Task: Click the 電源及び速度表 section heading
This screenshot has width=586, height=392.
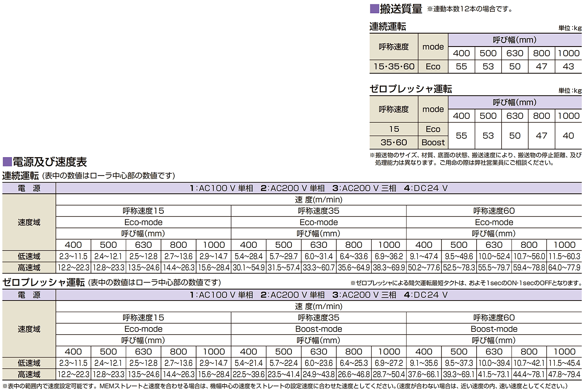Action: coord(45,162)
